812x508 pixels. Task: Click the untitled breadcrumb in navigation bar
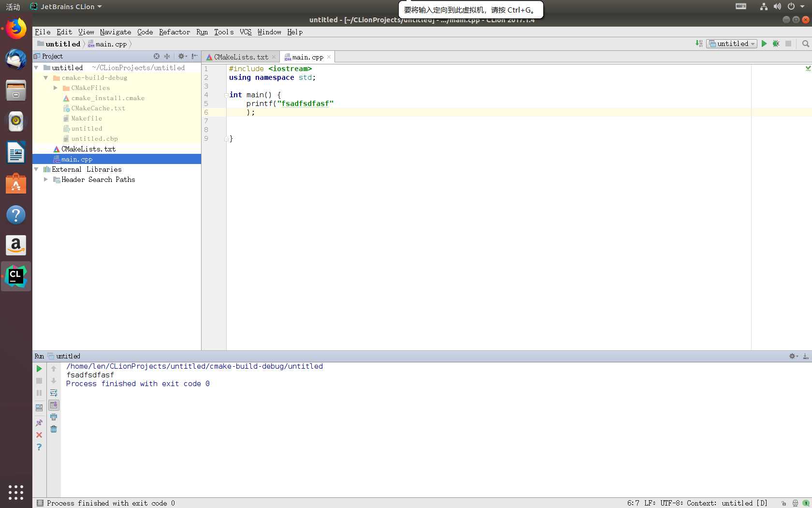[58, 44]
